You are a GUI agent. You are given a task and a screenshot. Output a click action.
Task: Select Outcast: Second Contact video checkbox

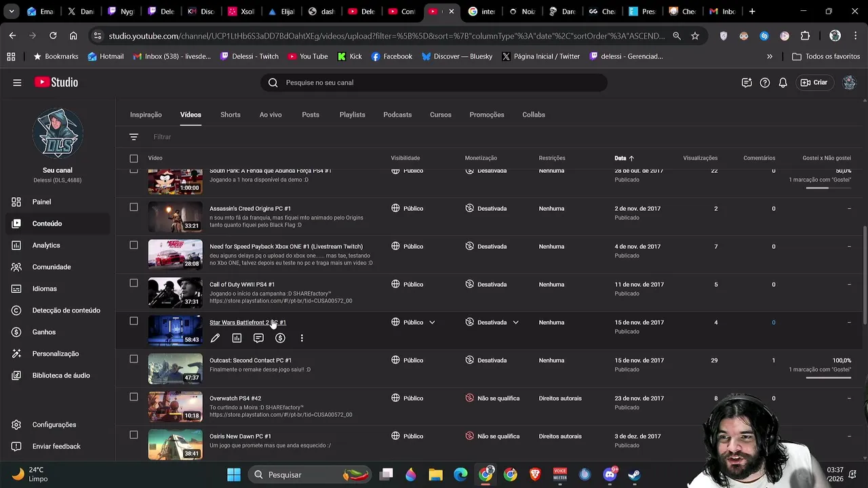[134, 359]
